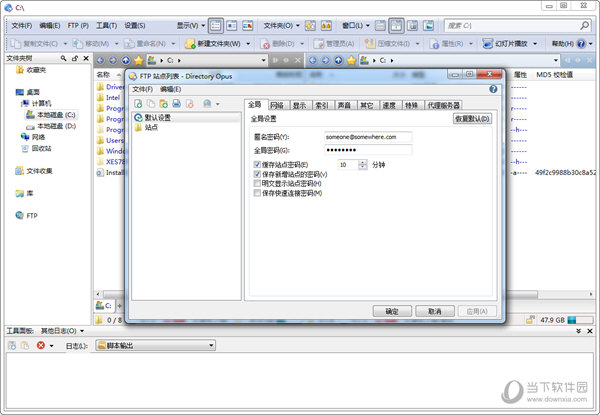Click the connect globe icon in FTP dialog toolbar
The image size is (600, 415).
tap(207, 104)
